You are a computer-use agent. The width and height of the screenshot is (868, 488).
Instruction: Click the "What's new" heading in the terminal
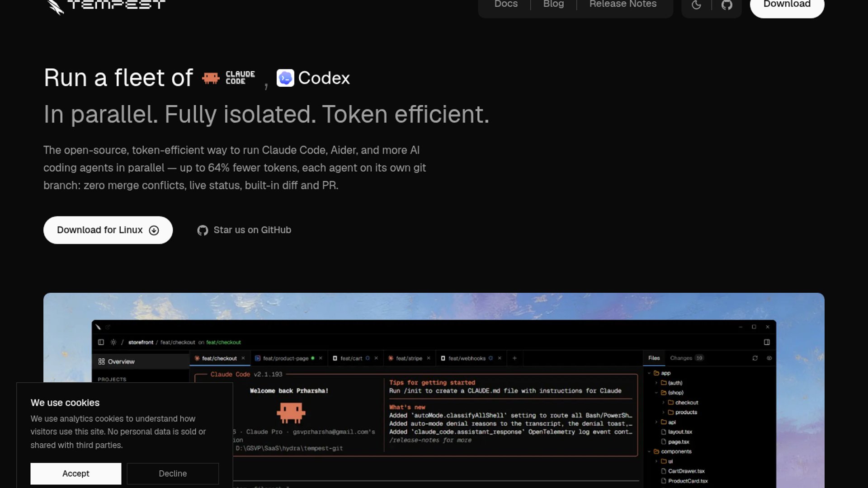click(x=407, y=407)
